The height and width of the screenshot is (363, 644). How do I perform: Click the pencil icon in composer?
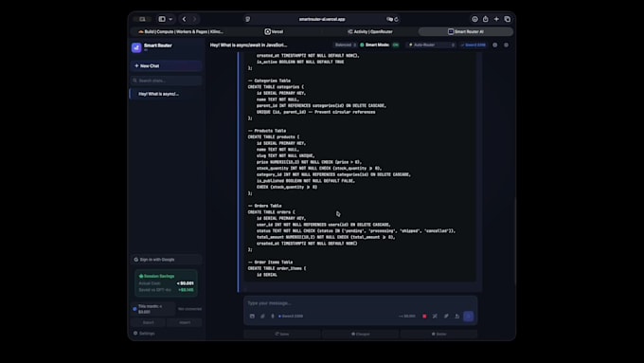coord(446,317)
